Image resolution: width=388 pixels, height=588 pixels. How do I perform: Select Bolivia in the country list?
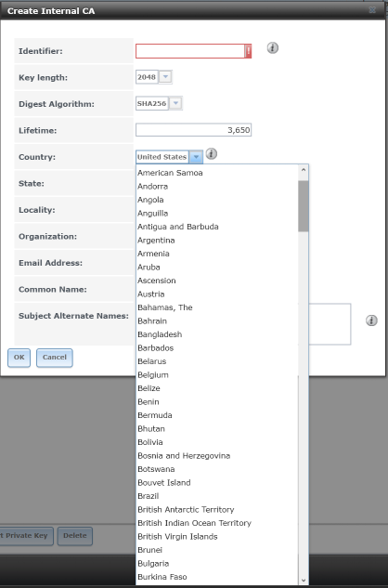(217, 442)
